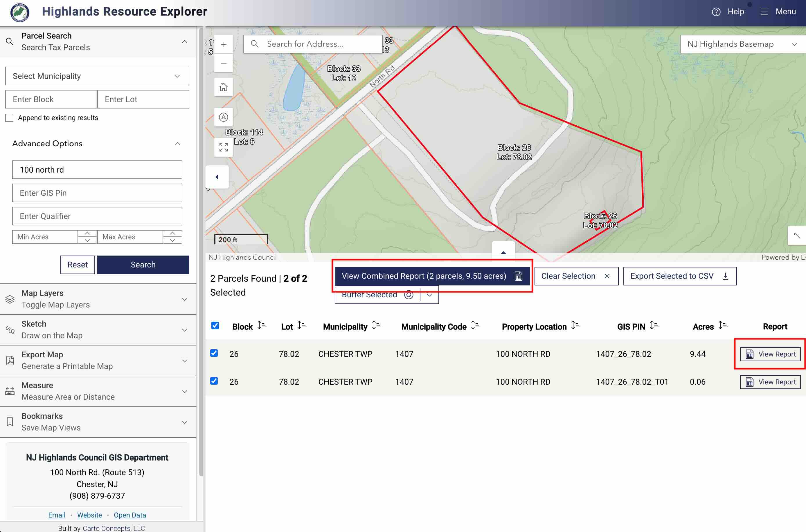Image resolution: width=806 pixels, height=532 pixels.
Task: Open Help from the header
Action: click(728, 11)
